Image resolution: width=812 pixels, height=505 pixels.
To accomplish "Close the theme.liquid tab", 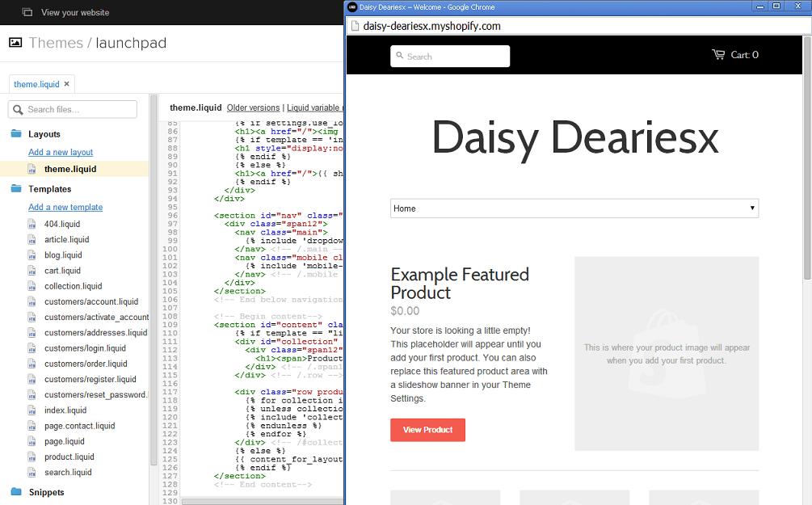I will tap(66, 83).
